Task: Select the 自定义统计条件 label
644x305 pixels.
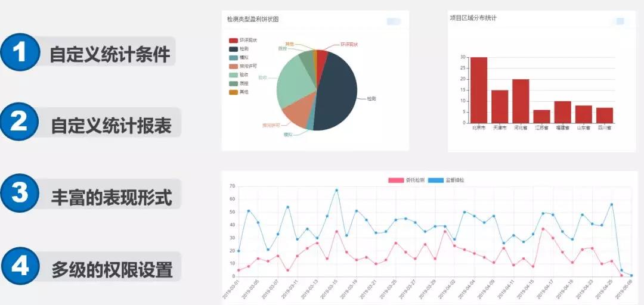Action: point(110,54)
